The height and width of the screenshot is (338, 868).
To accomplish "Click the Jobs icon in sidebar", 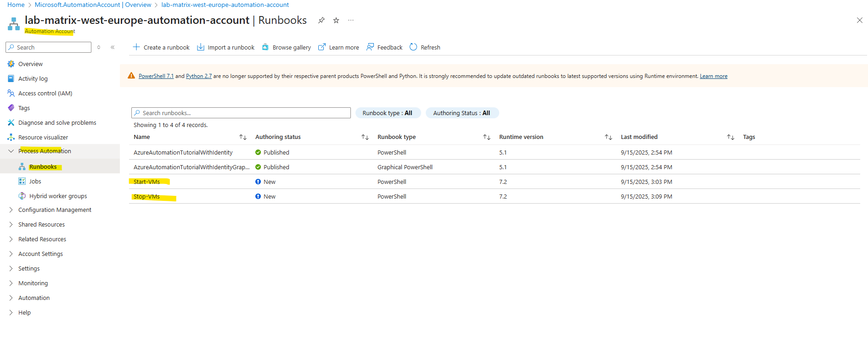I will point(22,181).
